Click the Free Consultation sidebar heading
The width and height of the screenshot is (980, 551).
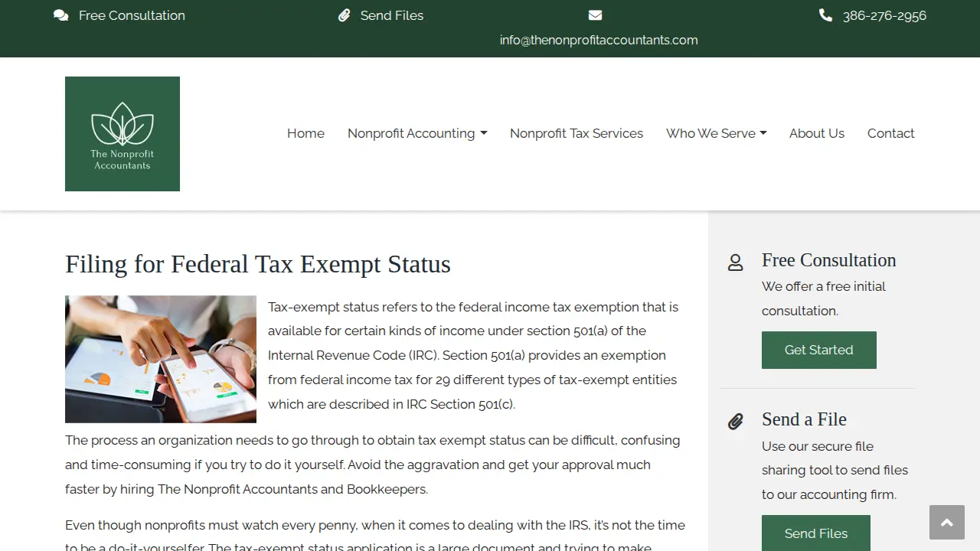coord(829,260)
